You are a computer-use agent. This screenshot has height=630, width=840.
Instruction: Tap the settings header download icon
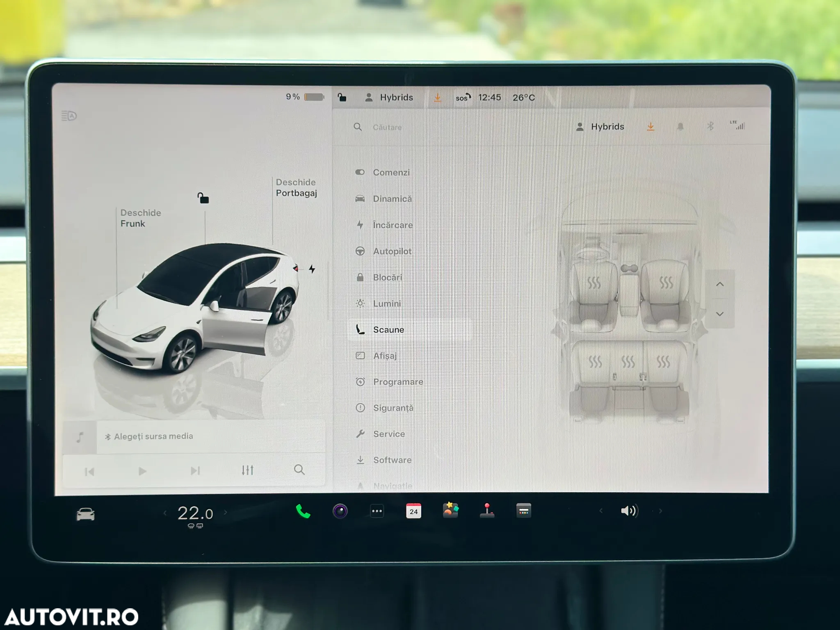(651, 127)
